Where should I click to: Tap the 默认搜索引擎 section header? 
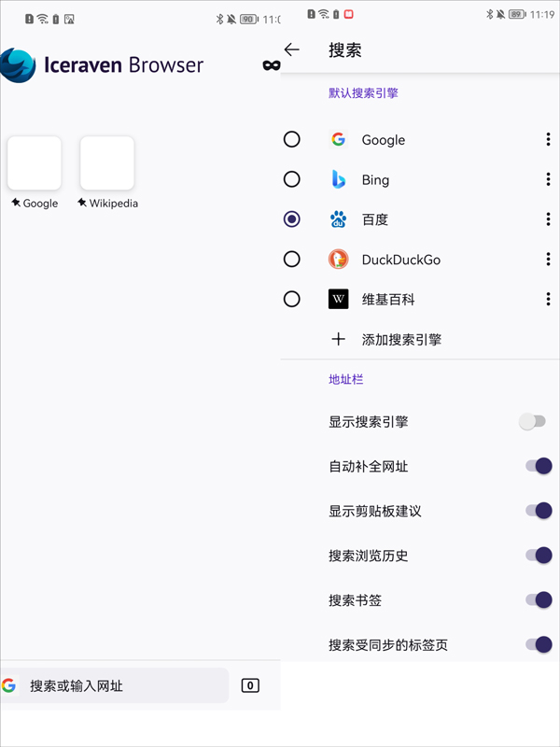[362, 93]
